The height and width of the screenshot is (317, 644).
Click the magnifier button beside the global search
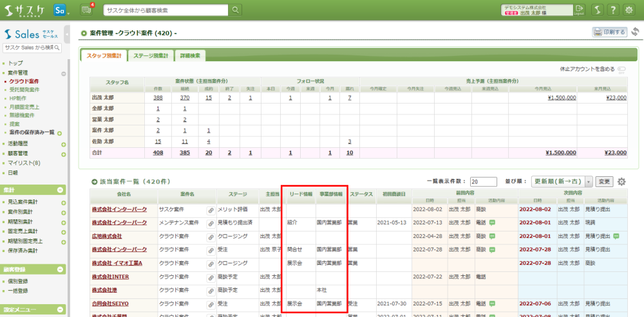click(236, 10)
